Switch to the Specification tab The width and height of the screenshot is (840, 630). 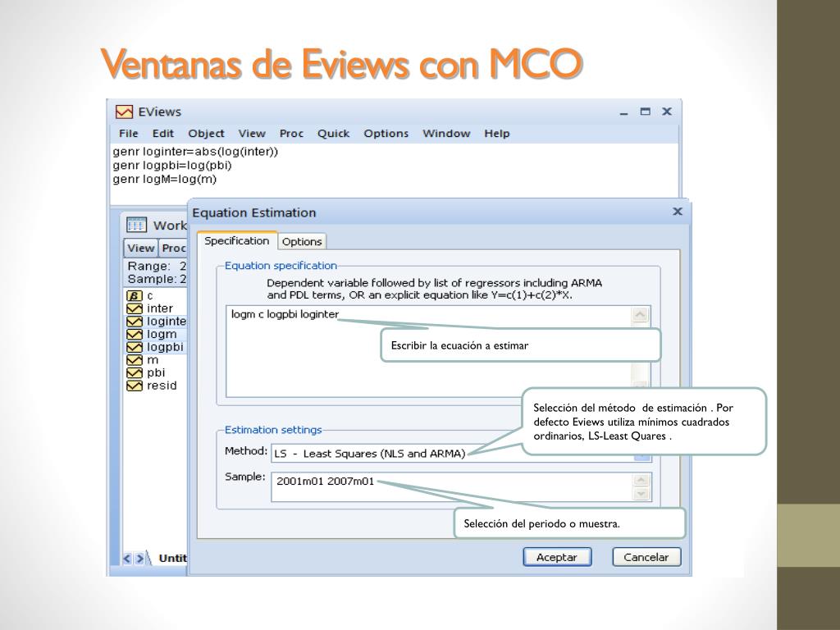tap(237, 241)
